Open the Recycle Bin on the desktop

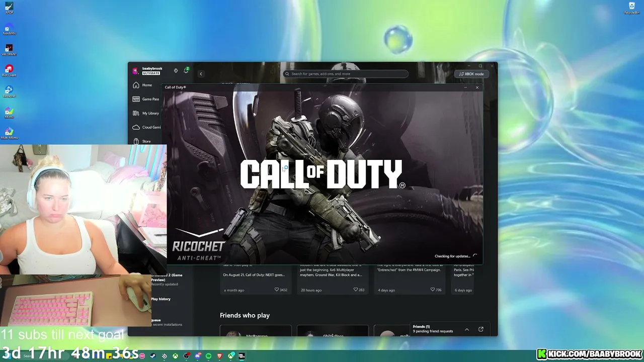pyautogui.click(x=632, y=8)
